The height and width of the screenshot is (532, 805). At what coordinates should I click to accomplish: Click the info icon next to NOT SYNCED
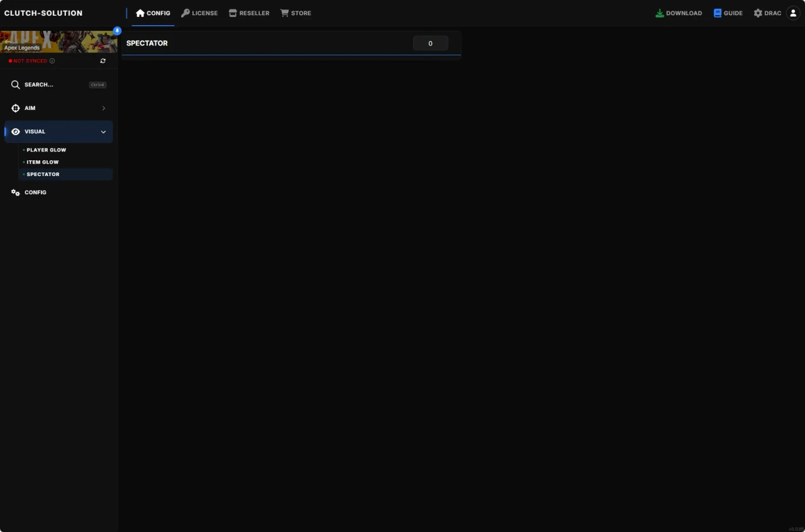coord(52,61)
